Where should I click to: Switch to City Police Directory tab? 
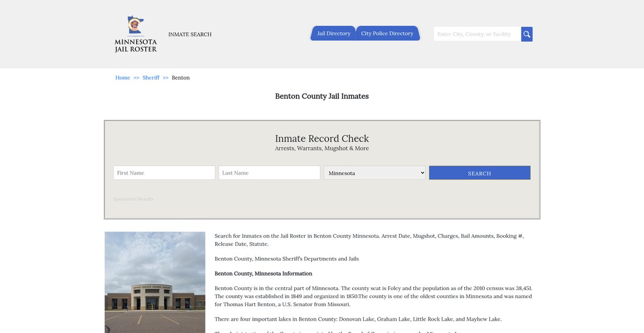(x=387, y=33)
